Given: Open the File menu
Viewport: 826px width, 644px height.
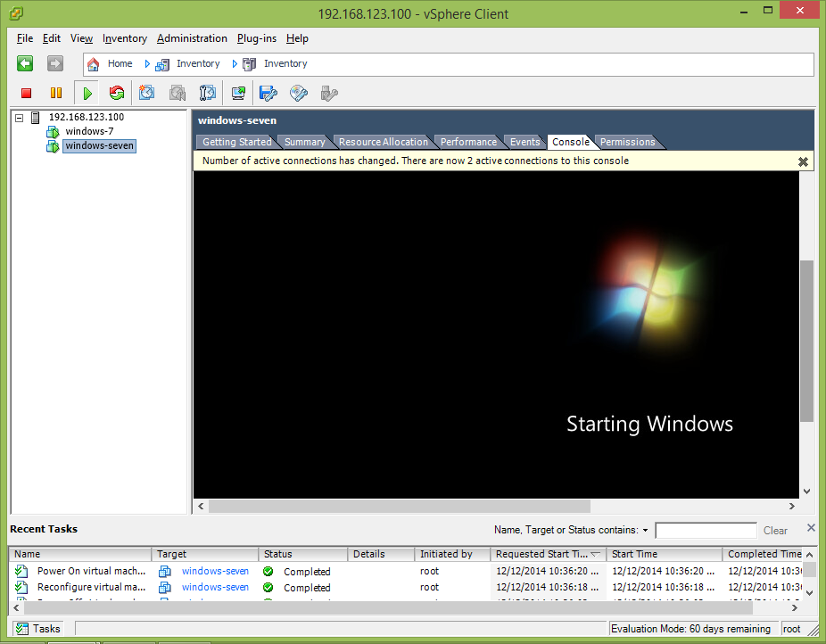Looking at the screenshot, I should [25, 38].
